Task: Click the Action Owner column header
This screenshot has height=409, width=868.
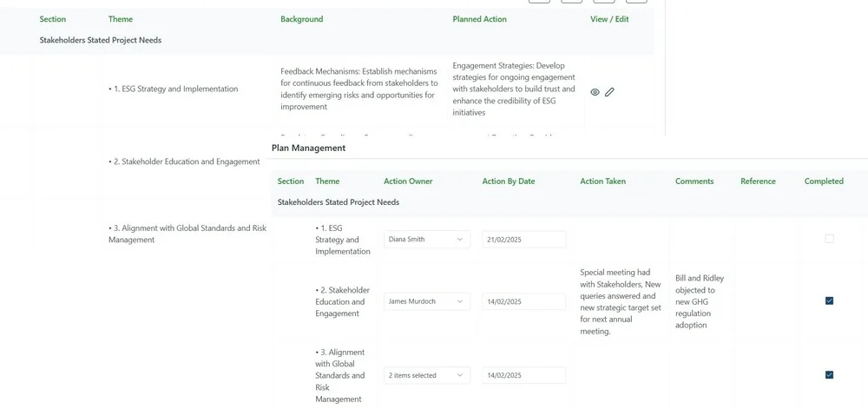Action: click(408, 181)
